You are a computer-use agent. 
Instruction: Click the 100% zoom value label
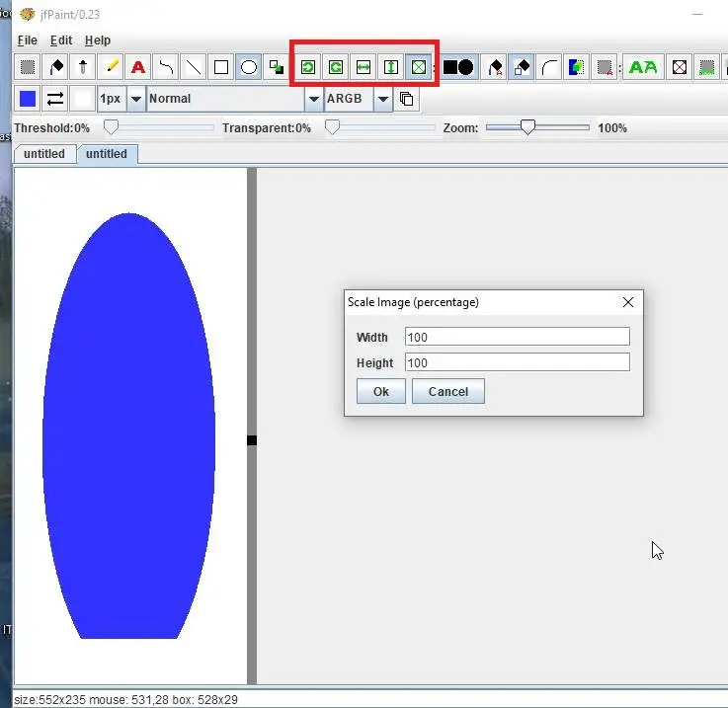(x=611, y=128)
